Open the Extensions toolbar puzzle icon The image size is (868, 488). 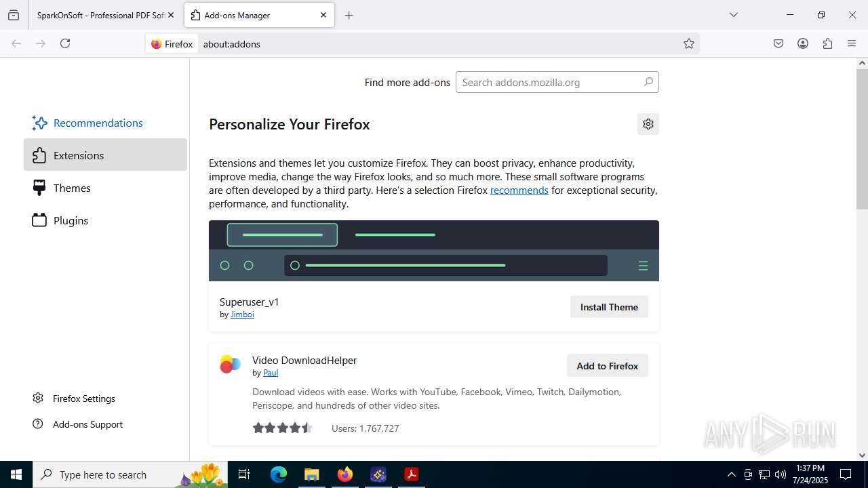827,43
